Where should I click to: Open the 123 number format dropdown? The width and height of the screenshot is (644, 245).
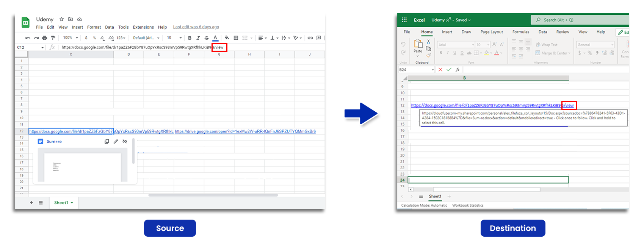pos(121,38)
